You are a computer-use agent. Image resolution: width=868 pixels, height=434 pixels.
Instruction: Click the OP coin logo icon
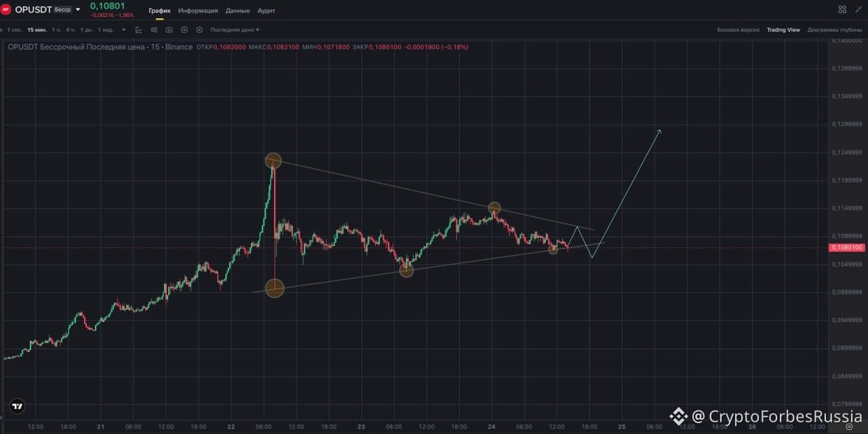(x=5, y=9)
